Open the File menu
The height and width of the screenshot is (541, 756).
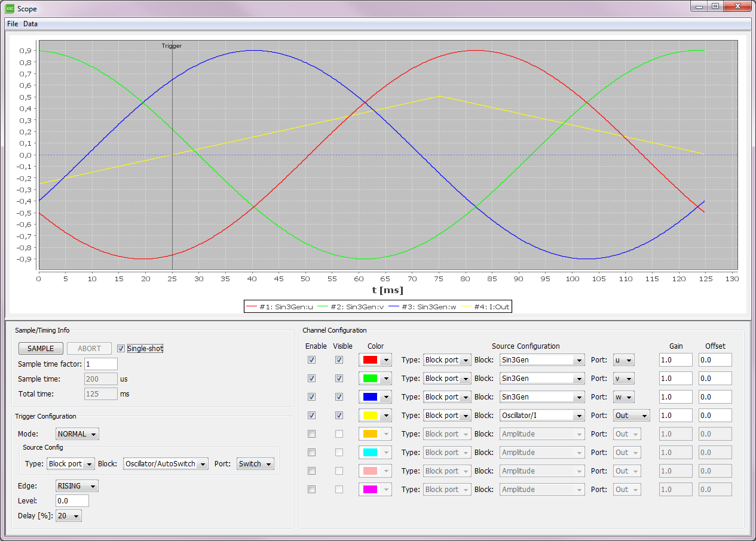(x=13, y=24)
